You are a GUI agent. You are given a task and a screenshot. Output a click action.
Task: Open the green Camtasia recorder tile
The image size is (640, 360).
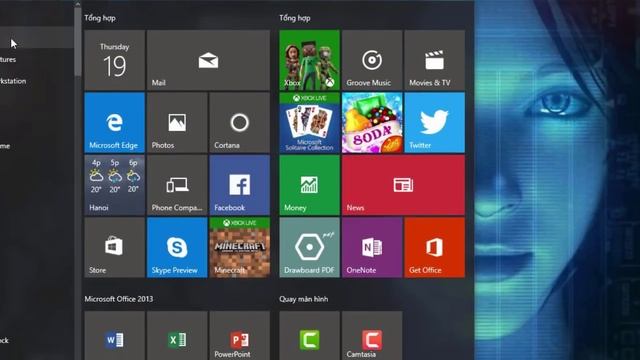click(309, 336)
